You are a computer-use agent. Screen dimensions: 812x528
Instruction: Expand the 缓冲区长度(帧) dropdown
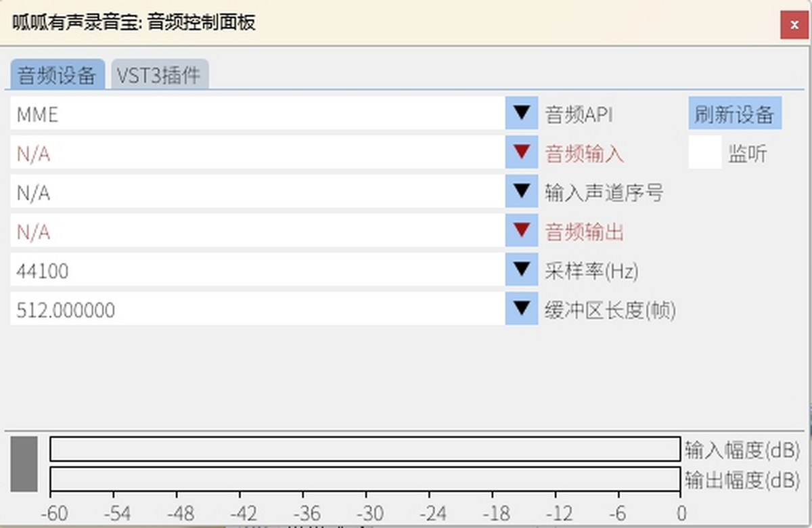click(x=520, y=309)
